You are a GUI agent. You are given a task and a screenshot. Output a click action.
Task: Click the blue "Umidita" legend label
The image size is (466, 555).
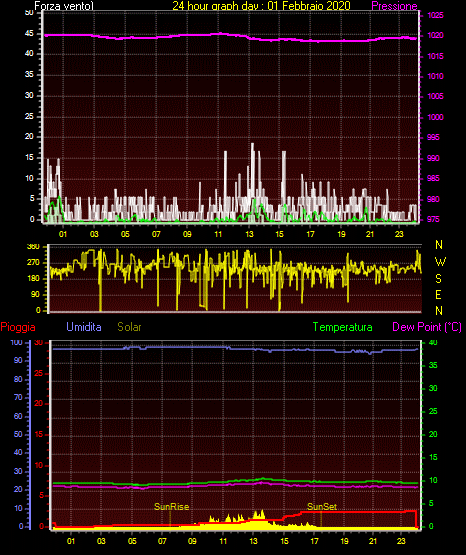click(84, 327)
